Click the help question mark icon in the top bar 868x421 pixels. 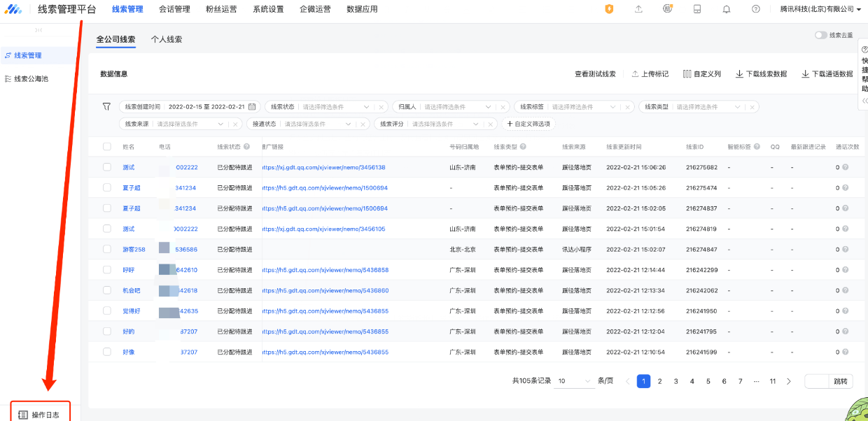pyautogui.click(x=755, y=9)
